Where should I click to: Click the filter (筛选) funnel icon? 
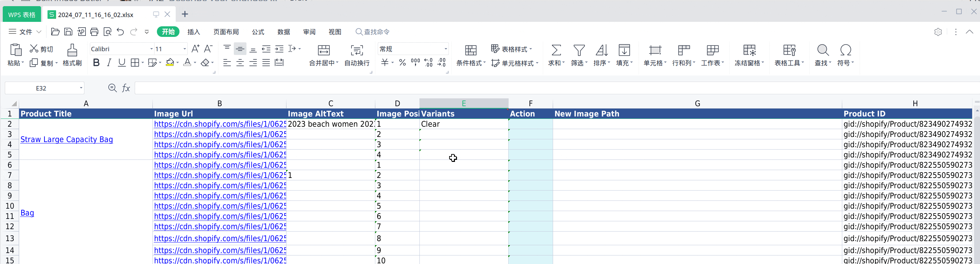click(579, 51)
